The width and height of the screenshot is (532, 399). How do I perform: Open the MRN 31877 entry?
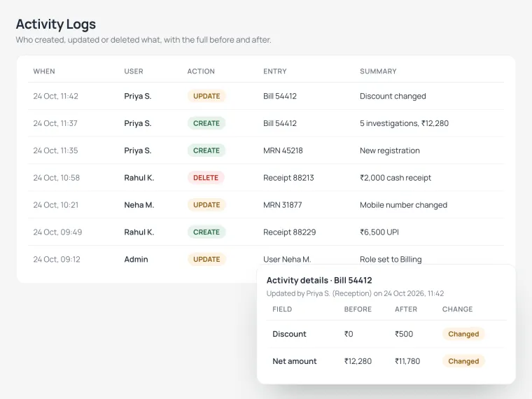pos(283,205)
